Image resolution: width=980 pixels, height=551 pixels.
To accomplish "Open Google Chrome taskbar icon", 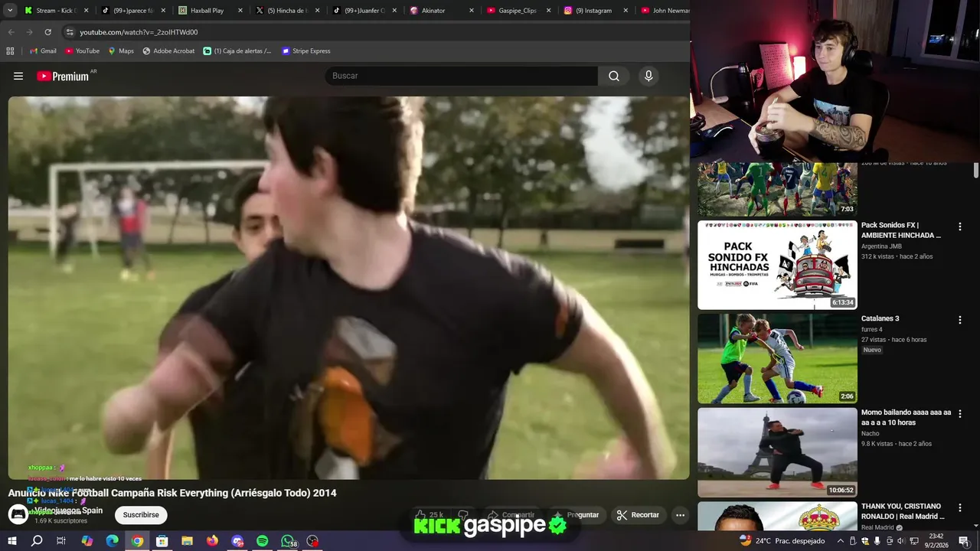I will tap(137, 541).
